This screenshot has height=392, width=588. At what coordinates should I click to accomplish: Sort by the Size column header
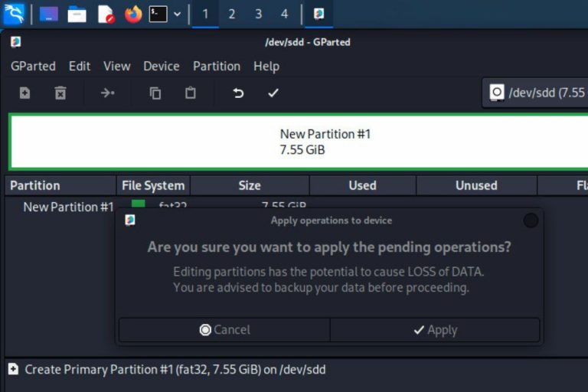click(250, 186)
